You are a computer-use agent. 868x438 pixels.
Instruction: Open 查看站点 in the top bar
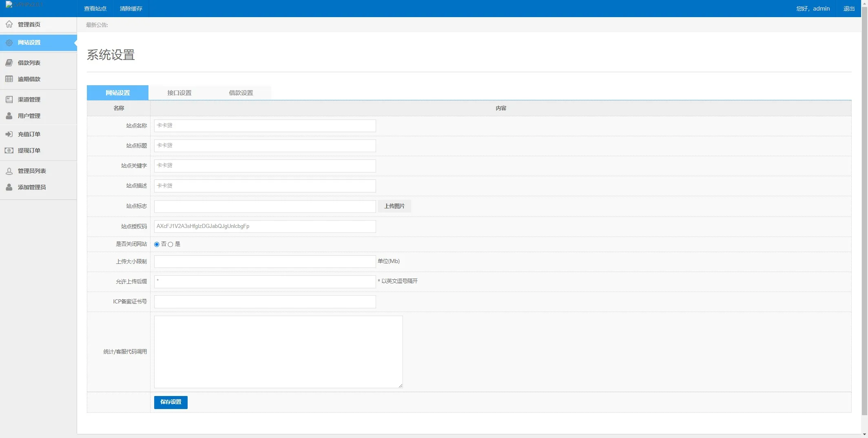tap(95, 9)
